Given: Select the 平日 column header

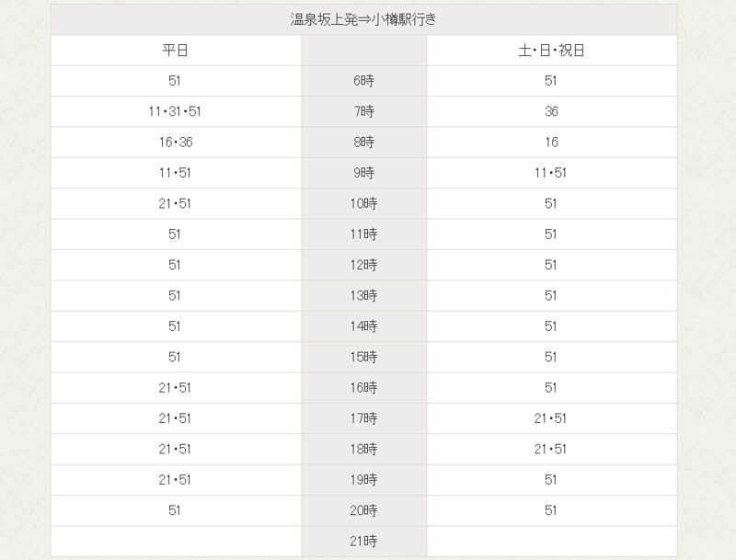Looking at the screenshot, I should (x=175, y=51).
